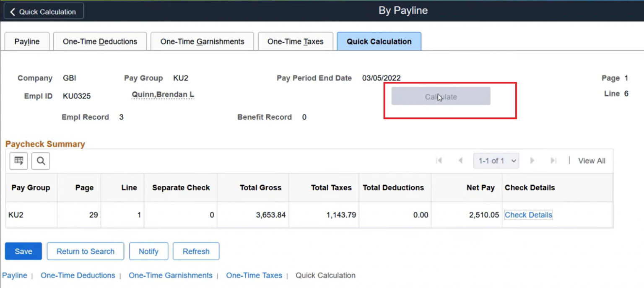Click Return to Search

(85, 251)
